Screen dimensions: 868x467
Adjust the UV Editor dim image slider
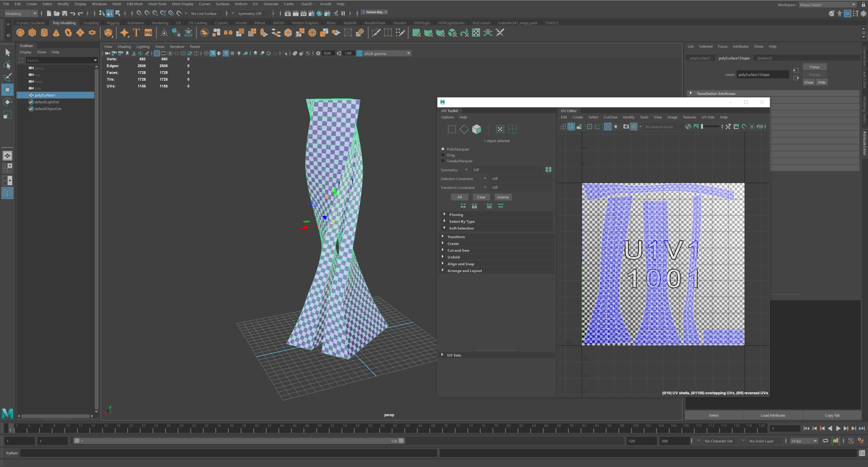coord(710,127)
